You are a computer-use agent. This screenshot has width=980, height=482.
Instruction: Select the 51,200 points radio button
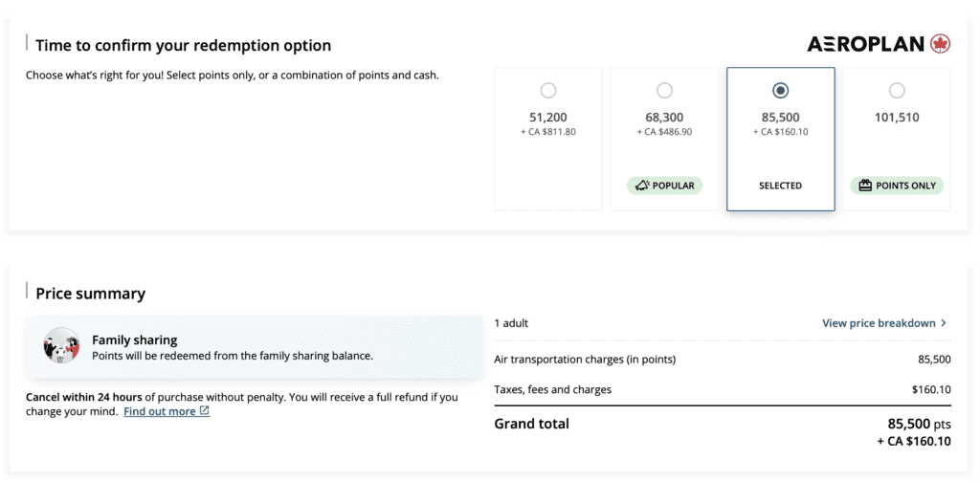[x=547, y=90]
